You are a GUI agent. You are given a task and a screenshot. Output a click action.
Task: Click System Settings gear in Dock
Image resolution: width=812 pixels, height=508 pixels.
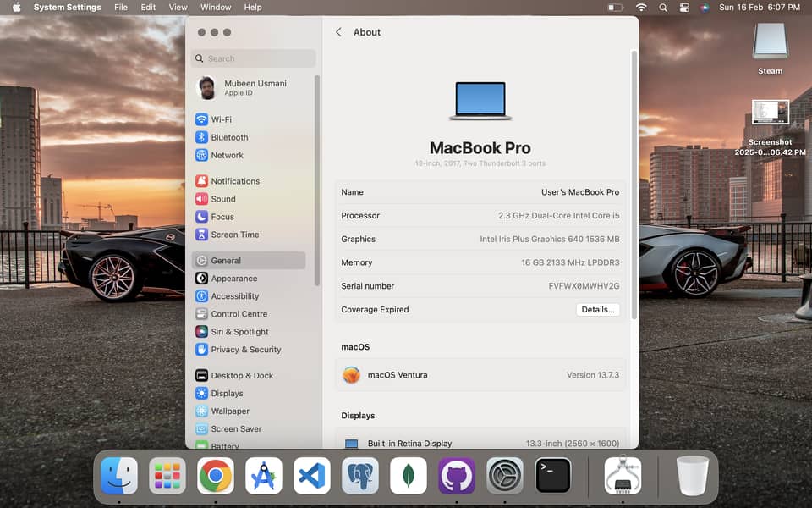click(x=504, y=476)
